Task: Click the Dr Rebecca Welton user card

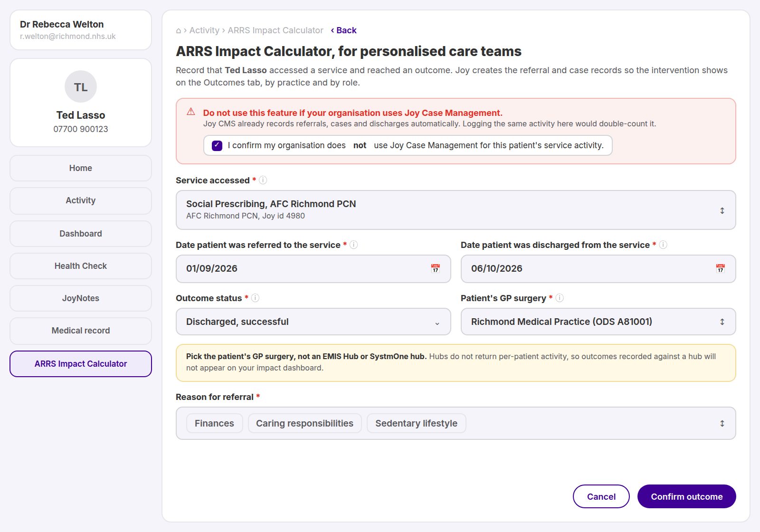Action: point(81,30)
